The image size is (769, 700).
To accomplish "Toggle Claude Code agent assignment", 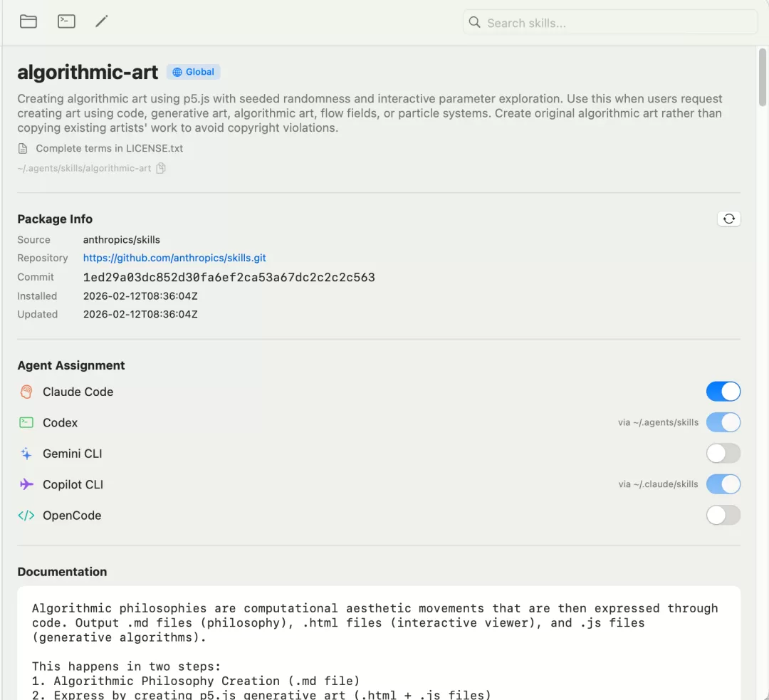I will click(723, 392).
